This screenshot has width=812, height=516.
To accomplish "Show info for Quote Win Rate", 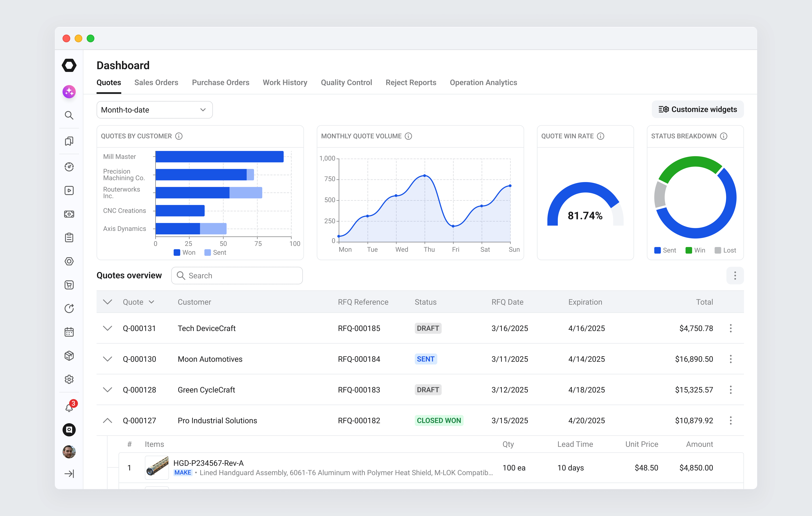I will (601, 136).
